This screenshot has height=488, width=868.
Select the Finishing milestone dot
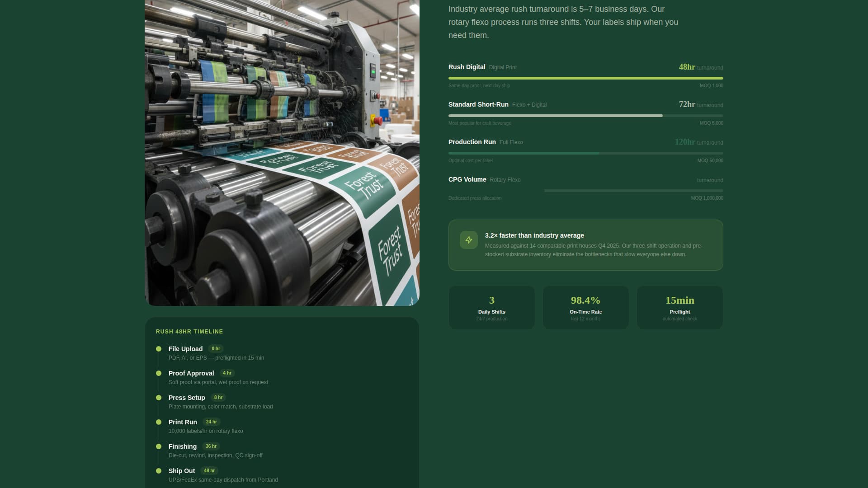point(159,446)
